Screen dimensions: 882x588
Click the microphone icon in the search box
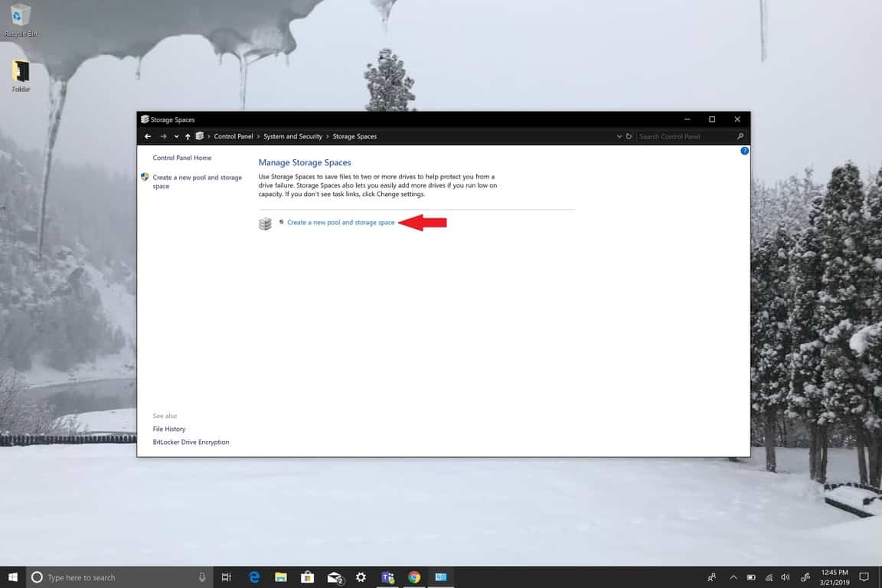coord(202,577)
